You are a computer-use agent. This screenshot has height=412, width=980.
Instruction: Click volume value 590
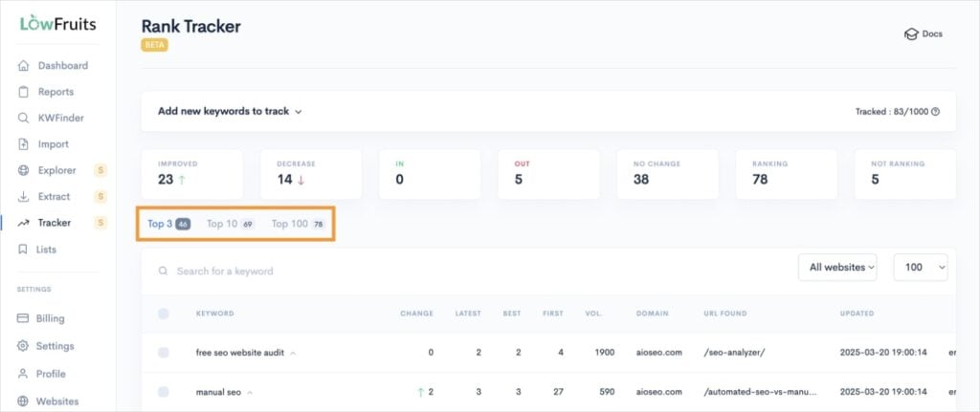607,392
